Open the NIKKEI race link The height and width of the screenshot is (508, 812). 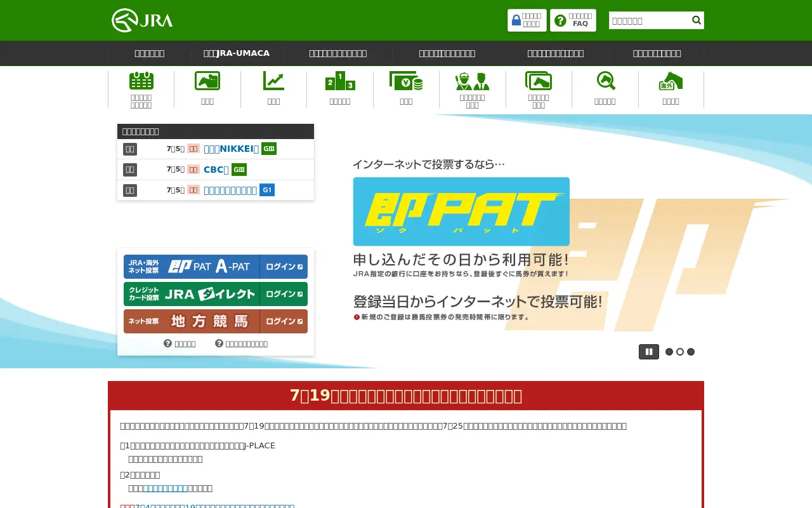click(x=231, y=149)
